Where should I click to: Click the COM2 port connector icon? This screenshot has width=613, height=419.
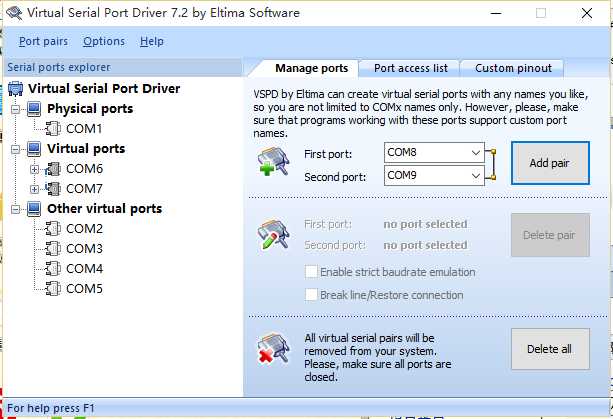tap(53, 229)
